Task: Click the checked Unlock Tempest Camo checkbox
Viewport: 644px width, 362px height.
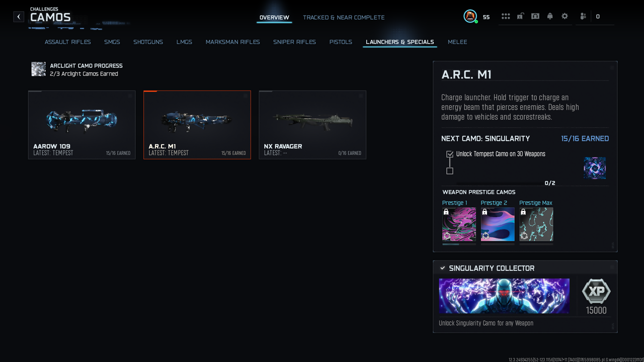Action: pyautogui.click(x=450, y=154)
